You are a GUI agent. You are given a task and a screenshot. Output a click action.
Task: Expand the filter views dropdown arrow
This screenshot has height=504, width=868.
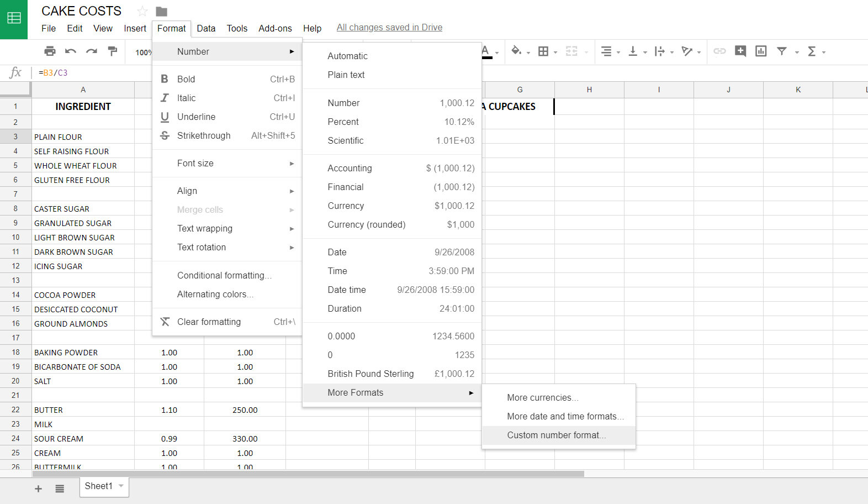[797, 53]
